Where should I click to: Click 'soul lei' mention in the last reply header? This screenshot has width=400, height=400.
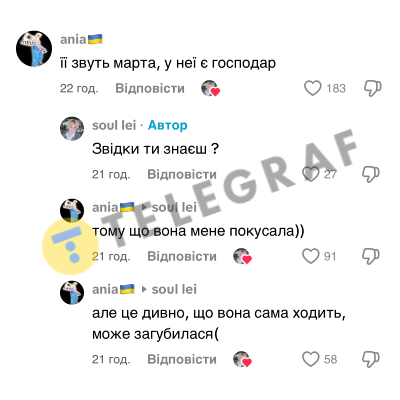pos(174,289)
